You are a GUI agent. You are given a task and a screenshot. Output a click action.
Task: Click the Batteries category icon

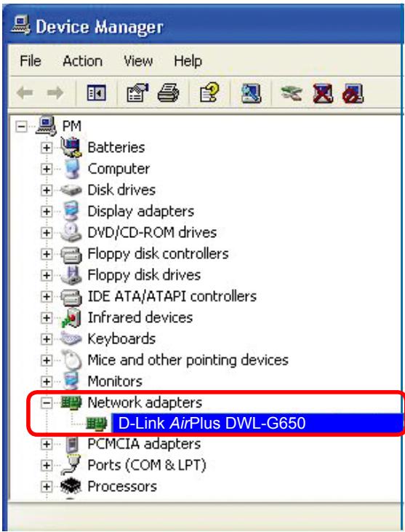pos(71,147)
